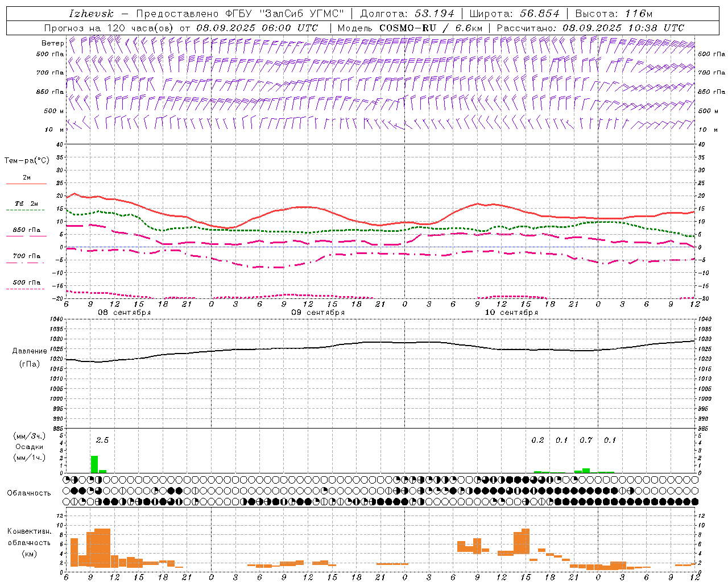Click the Izhevsk station name in header
This screenshot has width=728, height=582.
coord(91,14)
